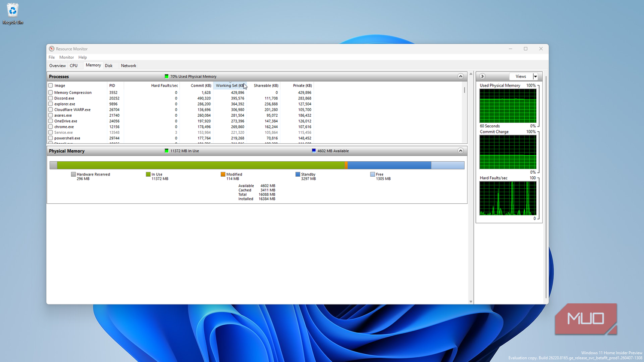The width and height of the screenshot is (644, 362).
Task: Click the Views button
Action: (x=521, y=76)
